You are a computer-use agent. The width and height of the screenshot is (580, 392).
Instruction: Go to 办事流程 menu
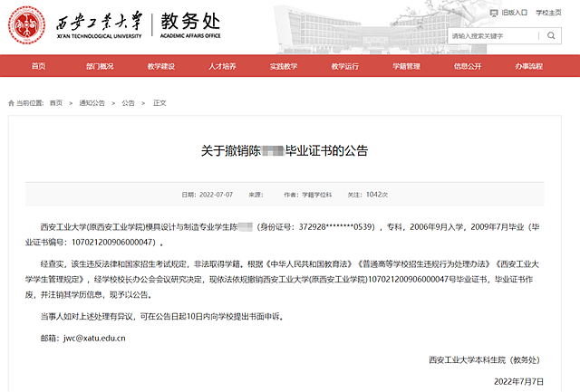coord(529,66)
